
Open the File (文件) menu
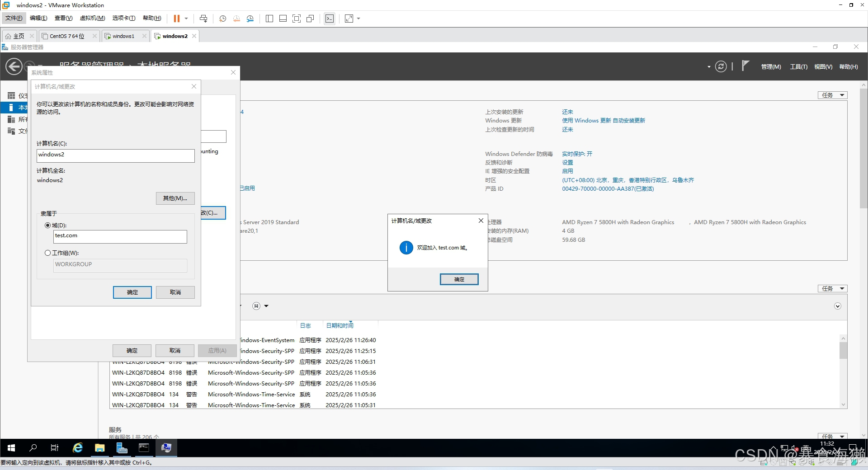pos(14,18)
